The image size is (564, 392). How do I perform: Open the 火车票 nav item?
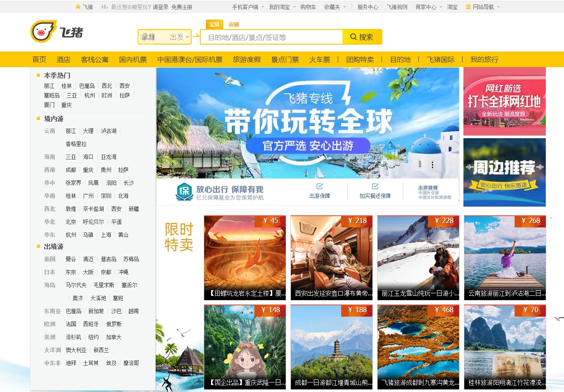coord(320,60)
